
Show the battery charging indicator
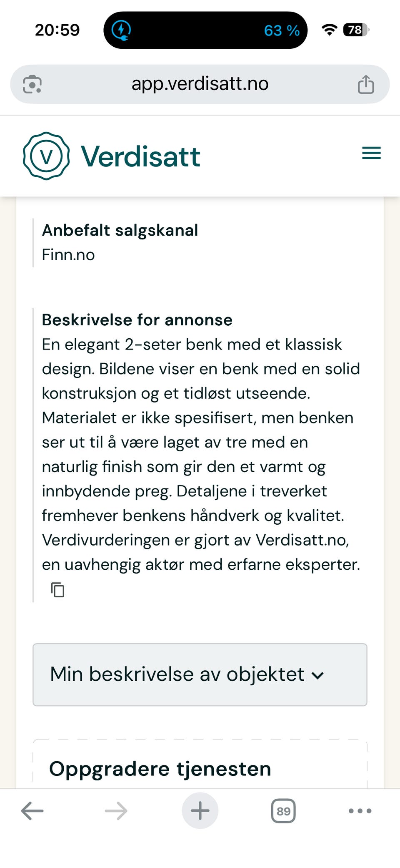tap(121, 30)
